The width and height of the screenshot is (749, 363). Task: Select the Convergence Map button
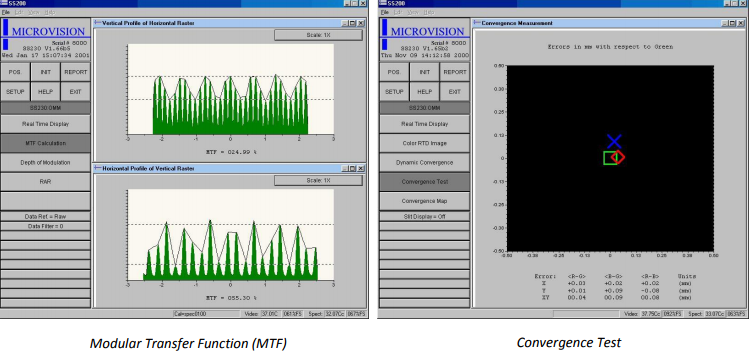tap(425, 201)
